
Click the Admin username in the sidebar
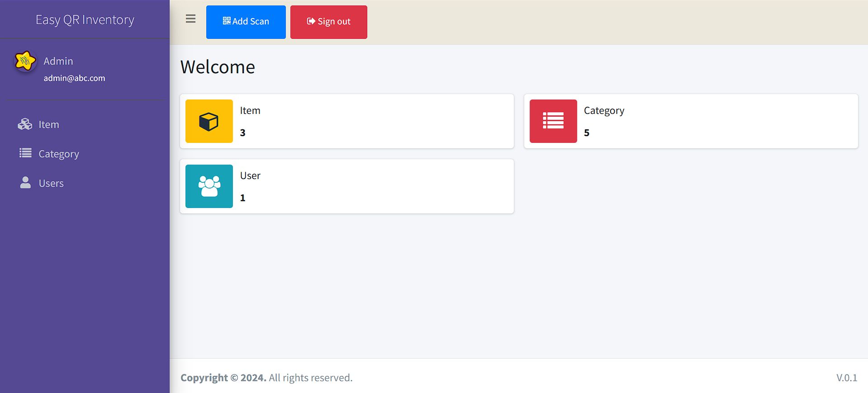click(x=58, y=61)
